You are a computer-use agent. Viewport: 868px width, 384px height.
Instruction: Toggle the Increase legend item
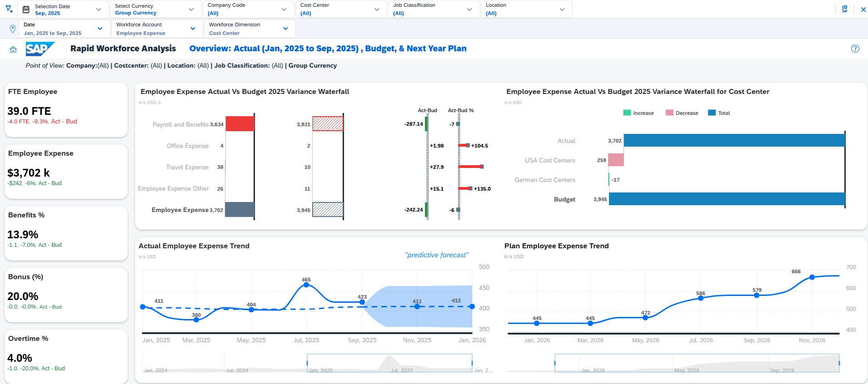click(x=638, y=113)
